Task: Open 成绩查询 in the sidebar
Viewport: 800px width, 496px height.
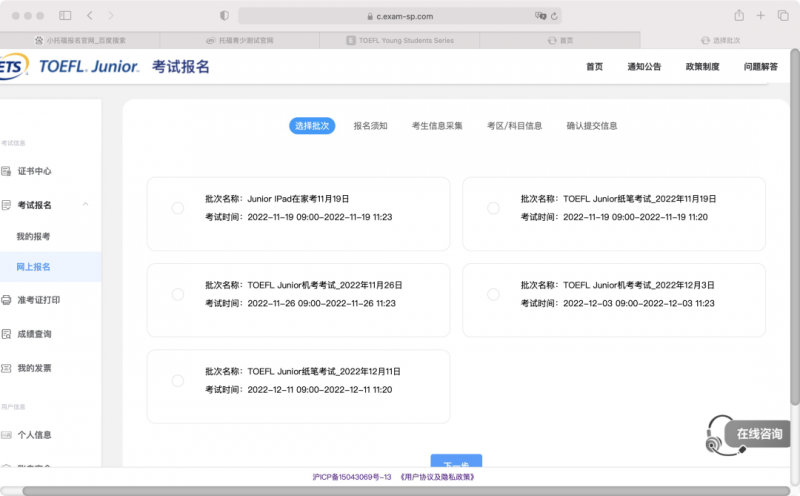Action: click(35, 334)
